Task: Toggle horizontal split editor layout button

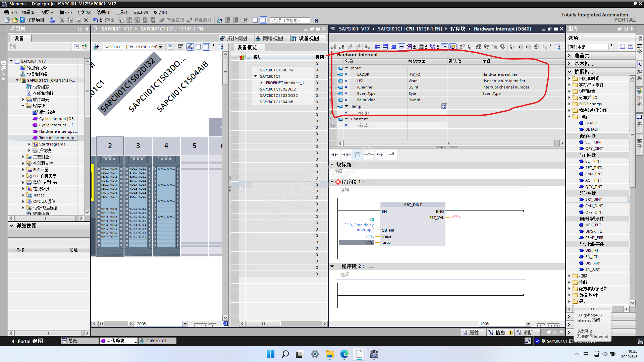Action: [255, 20]
